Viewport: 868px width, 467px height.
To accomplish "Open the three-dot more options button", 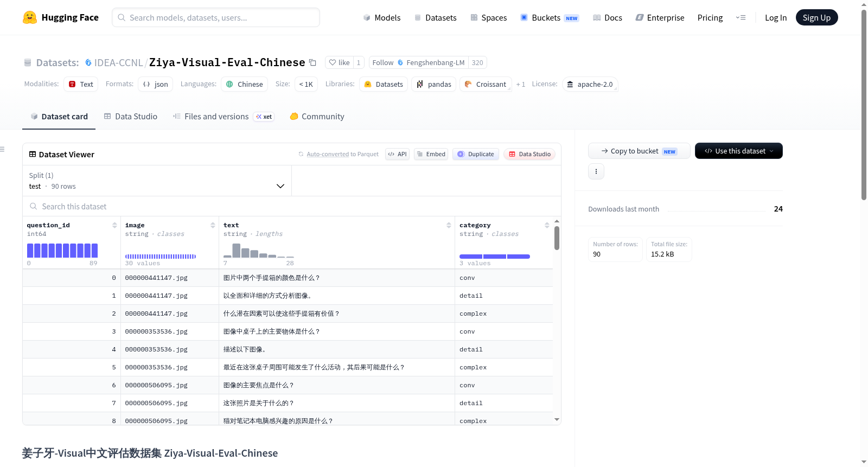I will tap(596, 171).
